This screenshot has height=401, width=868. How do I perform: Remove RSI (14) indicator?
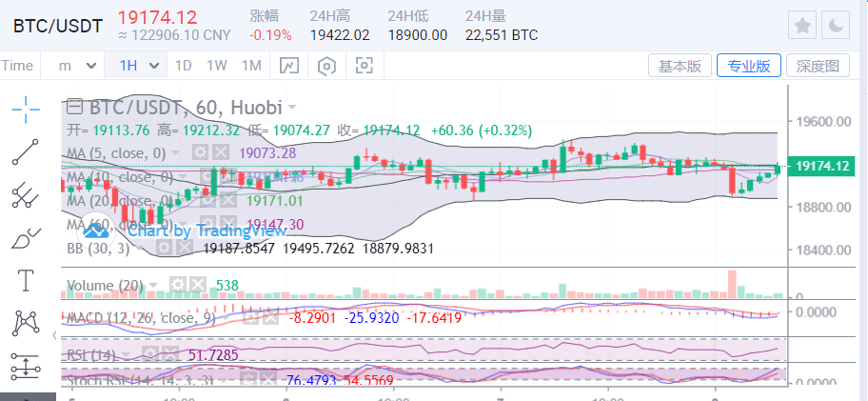[x=170, y=354]
